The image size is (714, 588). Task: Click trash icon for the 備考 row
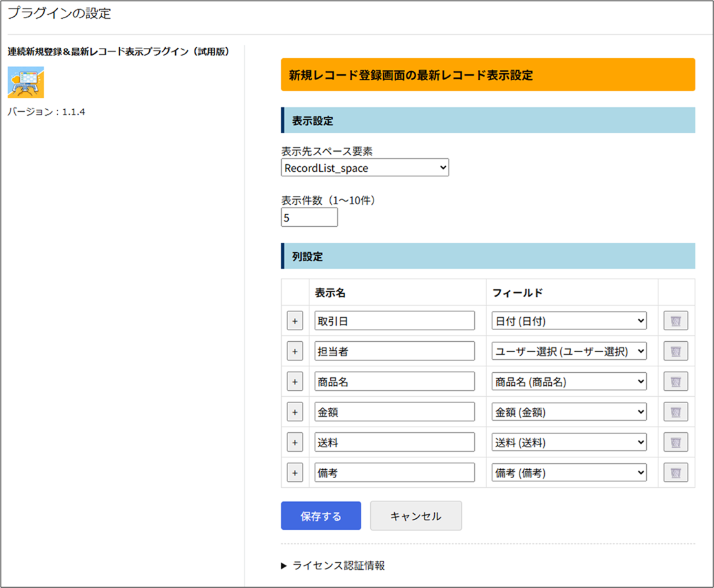pos(675,472)
